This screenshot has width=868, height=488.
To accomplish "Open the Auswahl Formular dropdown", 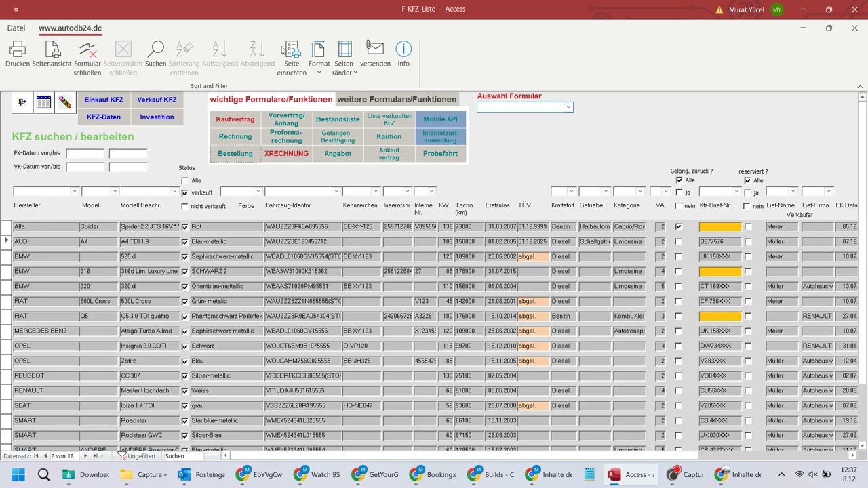I will [568, 107].
